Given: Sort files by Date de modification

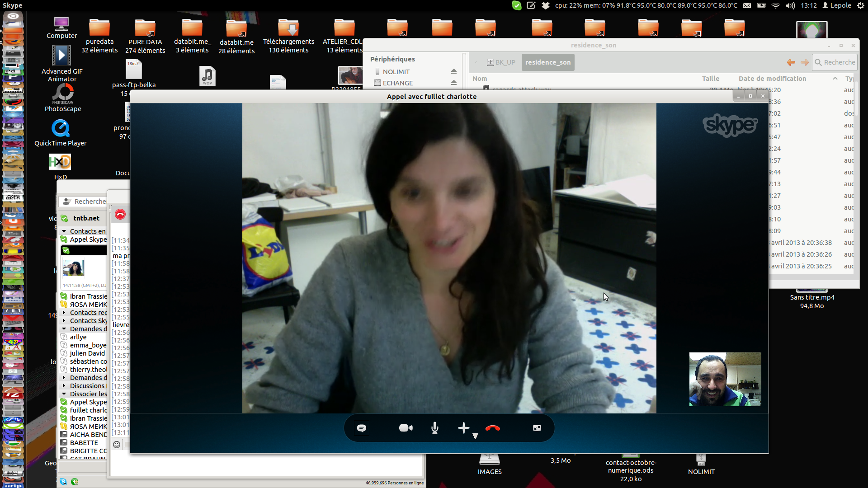Looking at the screenshot, I should (772, 79).
